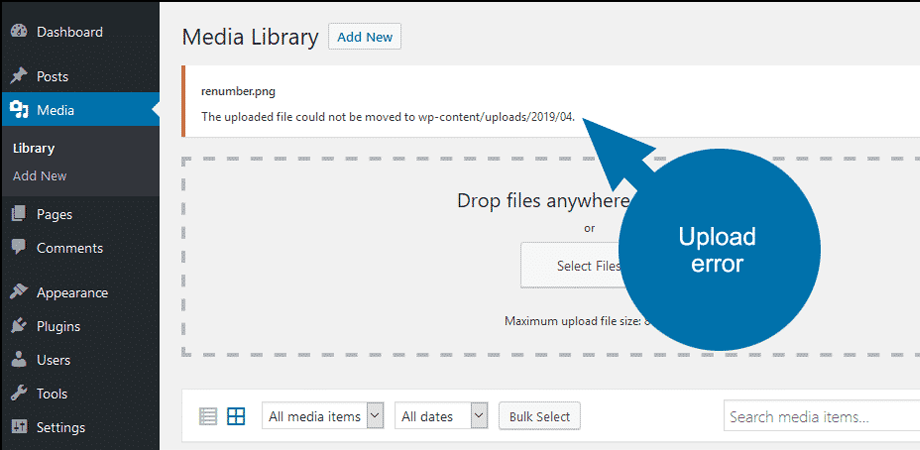Focus the Search media items field
The image size is (920, 450).
[821, 417]
